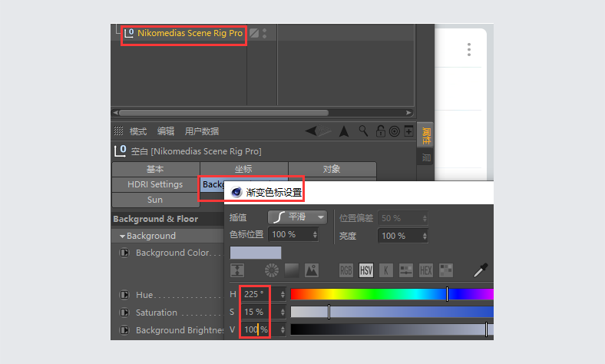Toggle the padlock lock icon in attribute manager

(x=381, y=131)
